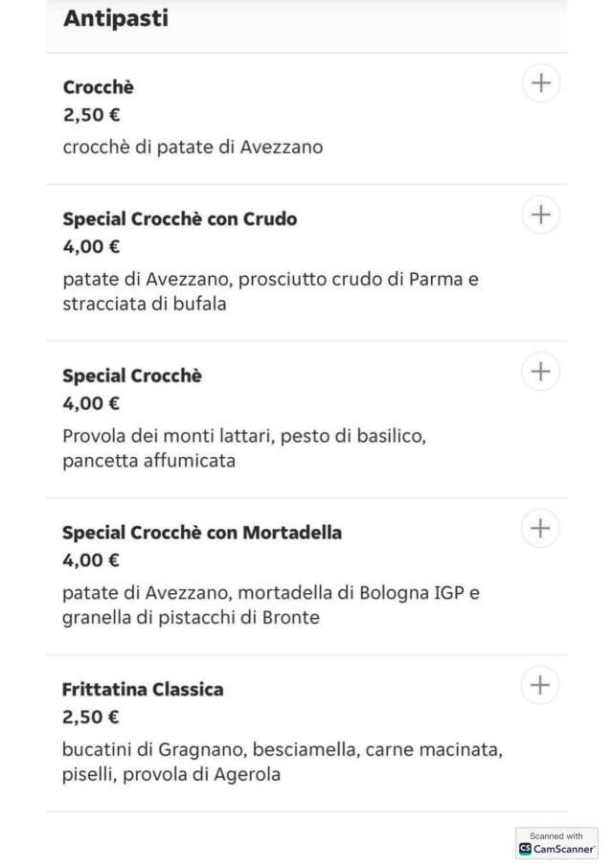Click the Scanned with CamScanner watermark

[556, 843]
